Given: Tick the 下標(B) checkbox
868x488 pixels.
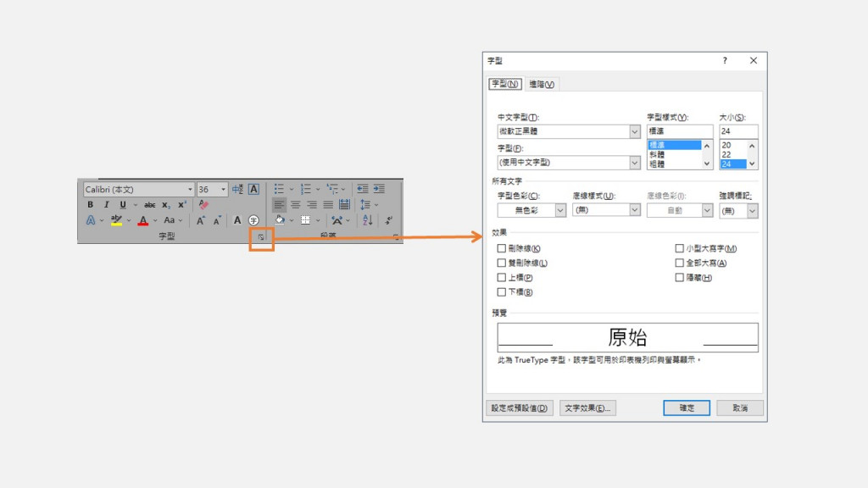Looking at the screenshot, I should click(501, 291).
